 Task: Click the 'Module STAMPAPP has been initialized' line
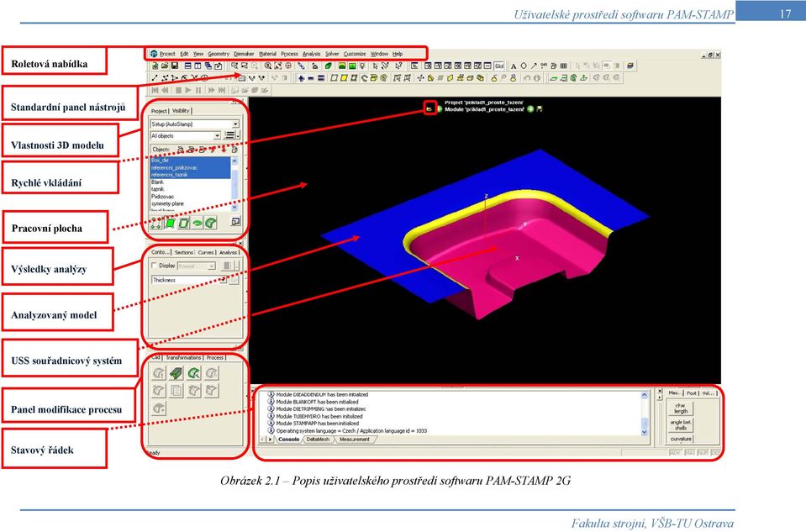[317, 424]
